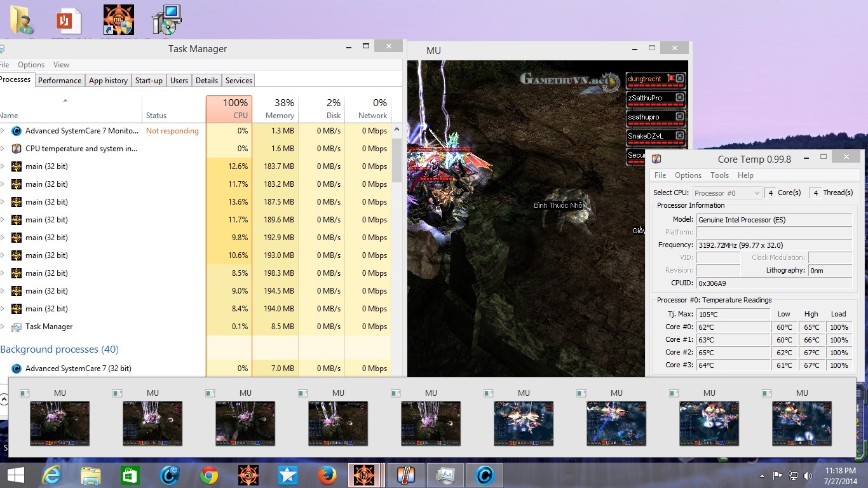Expand the Advanced SystemCare 7 Monitor process
The height and width of the screenshot is (488, 868).
(x=3, y=131)
